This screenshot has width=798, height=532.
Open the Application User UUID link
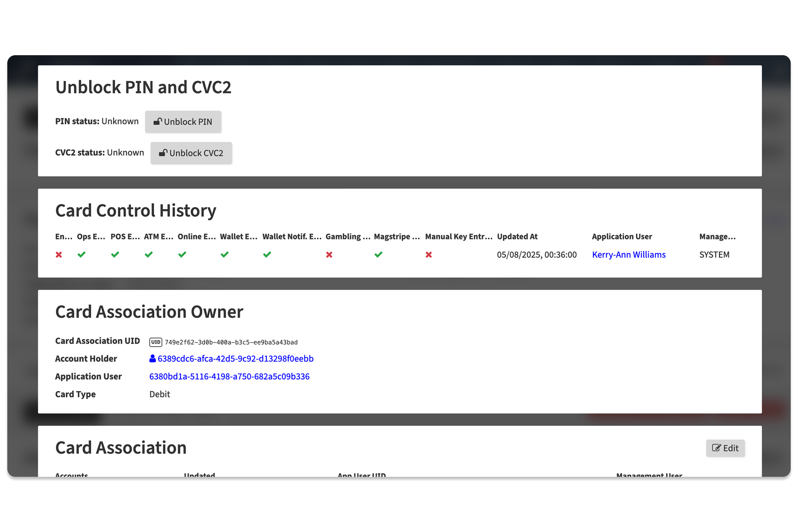pyautogui.click(x=229, y=376)
